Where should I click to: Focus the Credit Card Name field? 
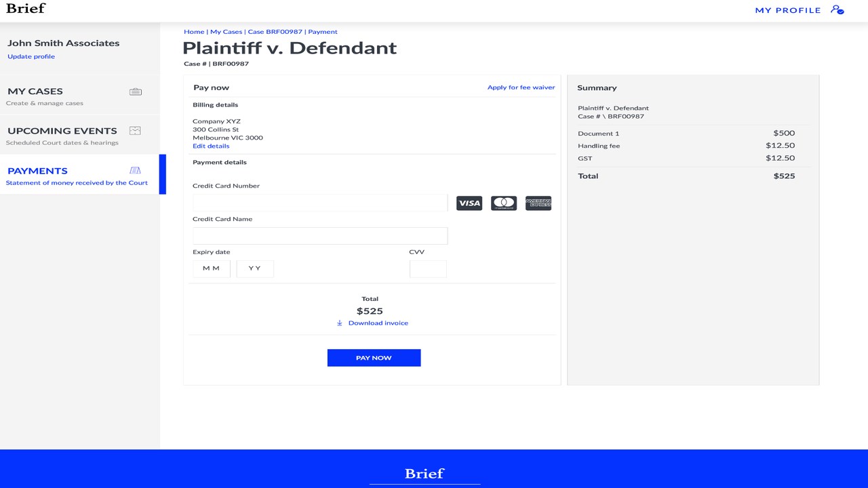tap(320, 236)
